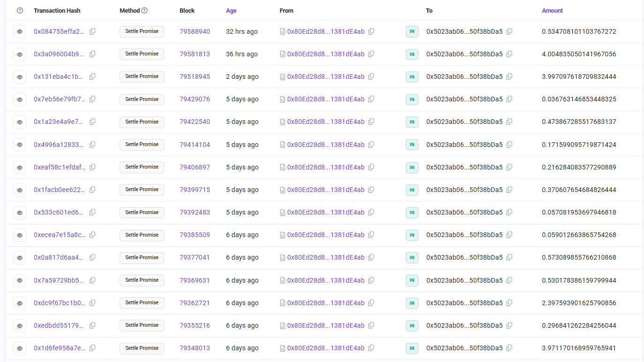Preview transaction 0x1d6fe958a7e with eye icon

[x=19, y=348]
